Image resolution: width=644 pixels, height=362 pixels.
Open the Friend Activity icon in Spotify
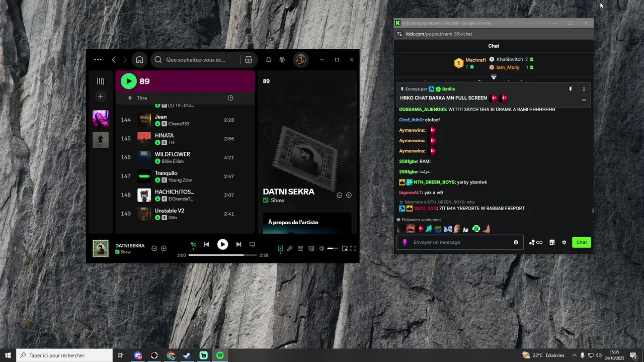tap(282, 60)
